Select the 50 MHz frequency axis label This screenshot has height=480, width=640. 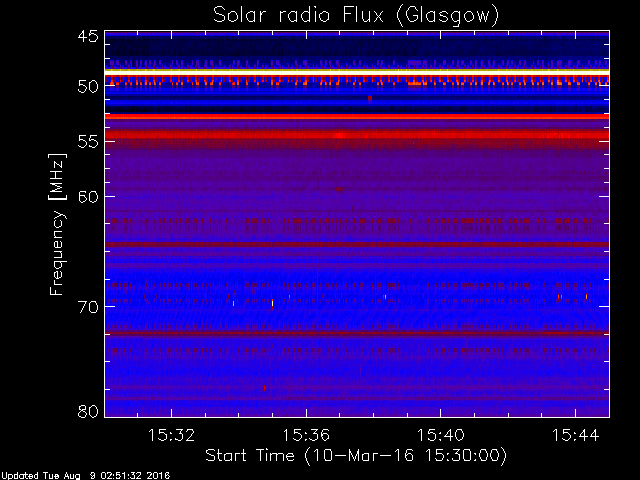pos(88,86)
